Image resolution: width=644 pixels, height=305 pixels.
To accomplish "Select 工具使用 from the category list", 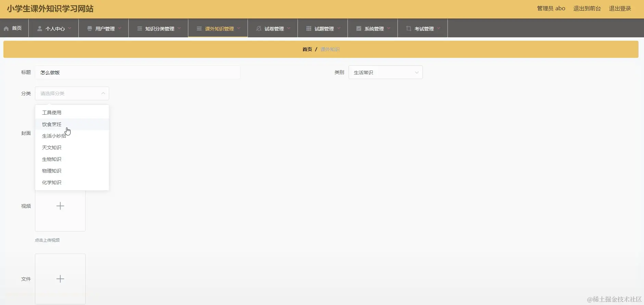I will (72, 113).
